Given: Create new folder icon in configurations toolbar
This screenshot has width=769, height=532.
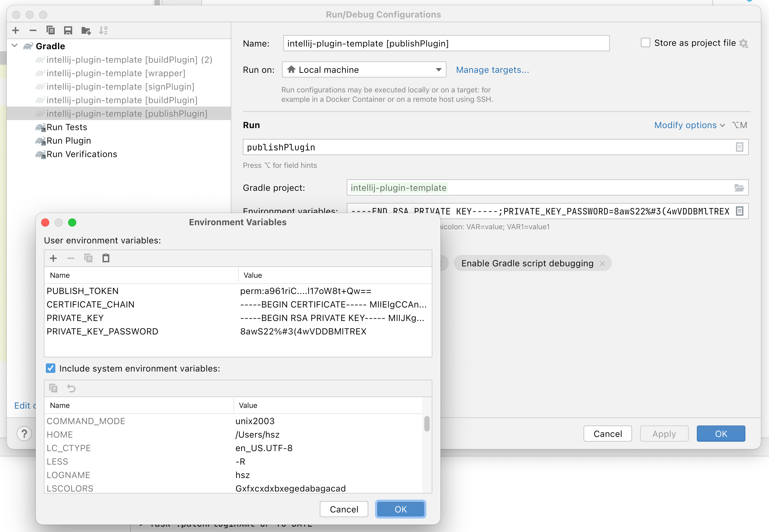Looking at the screenshot, I should [86, 30].
